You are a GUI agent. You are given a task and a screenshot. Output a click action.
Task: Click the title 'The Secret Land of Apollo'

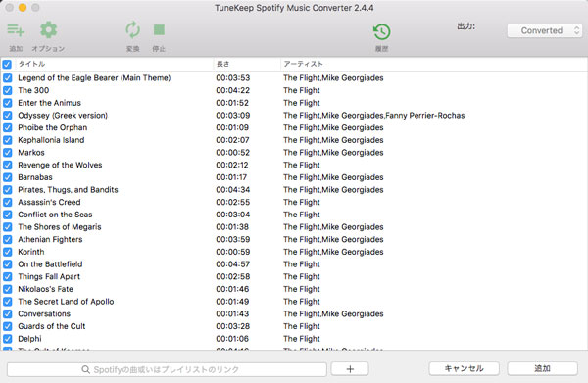tap(66, 302)
